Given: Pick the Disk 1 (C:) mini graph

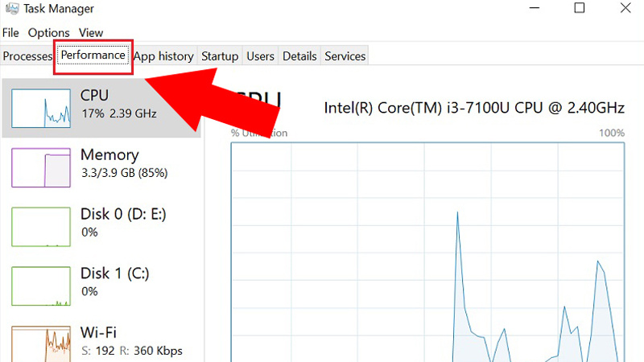Looking at the screenshot, I should click(x=41, y=286).
